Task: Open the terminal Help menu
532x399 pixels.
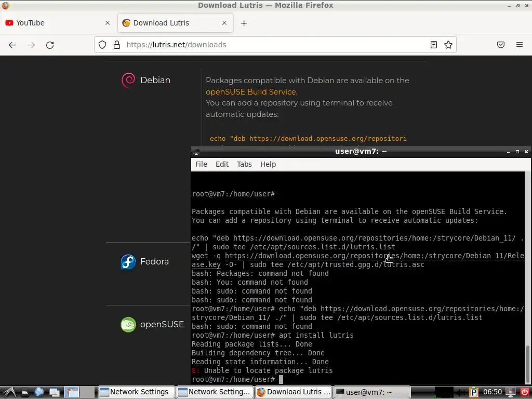Action: click(x=268, y=164)
